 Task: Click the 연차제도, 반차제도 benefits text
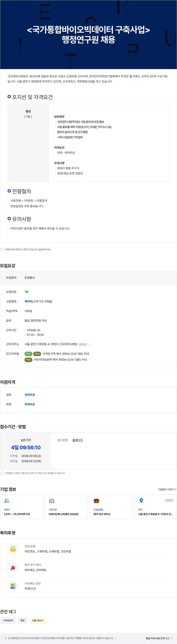36,570
